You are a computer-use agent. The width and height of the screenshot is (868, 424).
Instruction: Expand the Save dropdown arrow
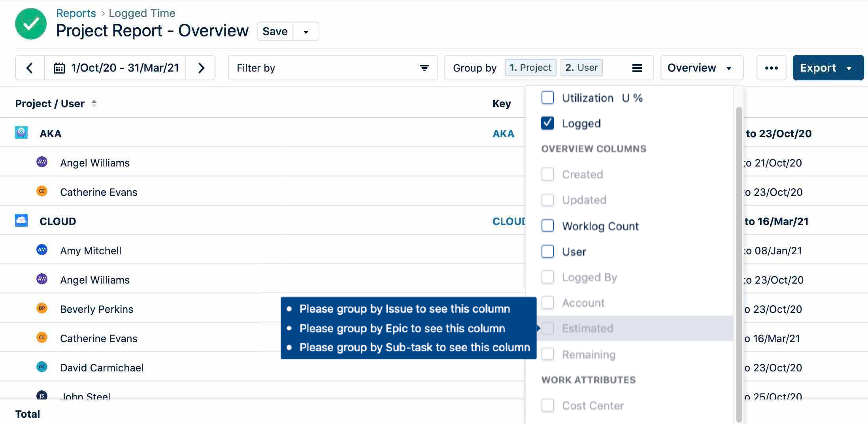[306, 32]
